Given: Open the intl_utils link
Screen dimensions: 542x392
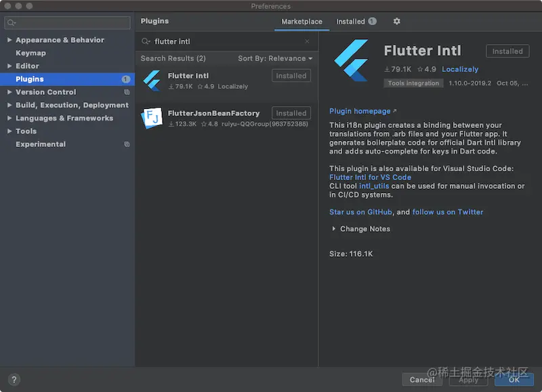Looking at the screenshot, I should [x=374, y=186].
